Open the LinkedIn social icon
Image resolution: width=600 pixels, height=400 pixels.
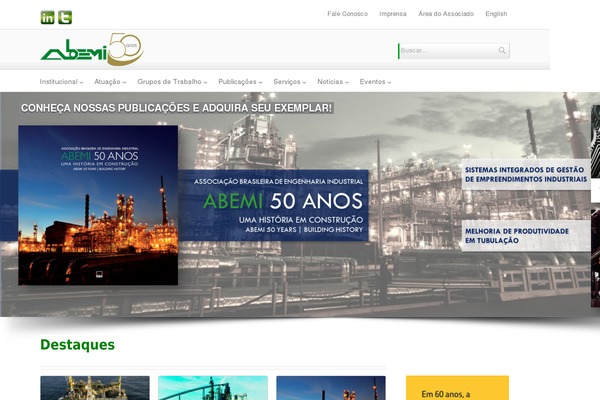[47, 17]
